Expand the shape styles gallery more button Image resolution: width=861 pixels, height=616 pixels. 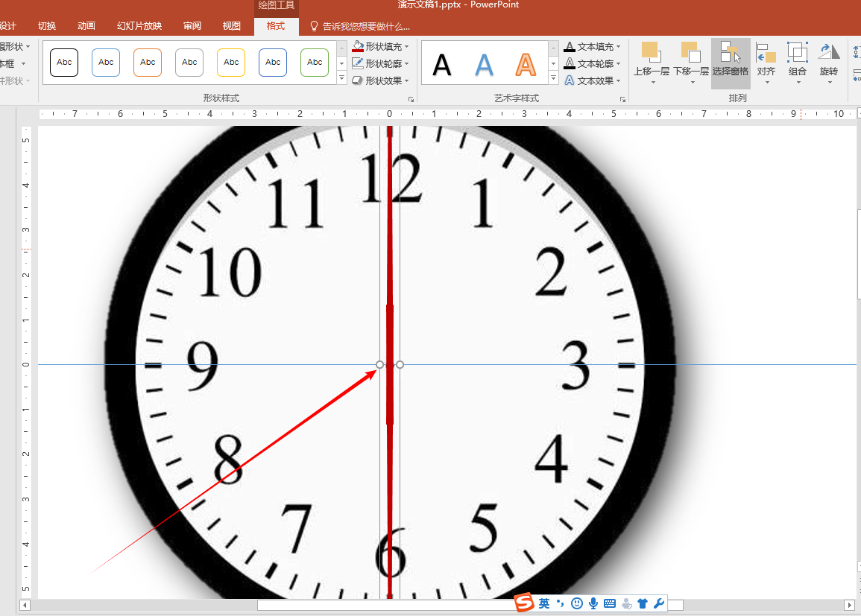click(341, 78)
